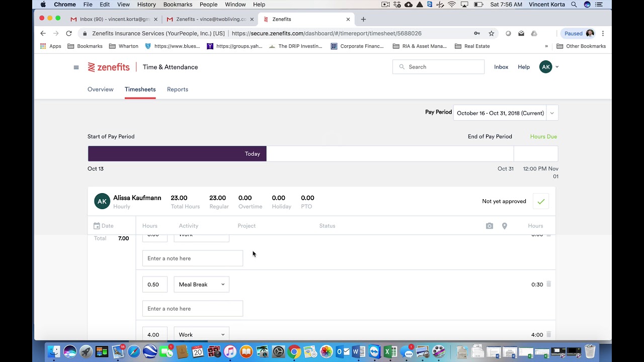Expand the Meal Break activity dropdown
Image resolution: width=644 pixels, height=362 pixels.
click(201, 285)
